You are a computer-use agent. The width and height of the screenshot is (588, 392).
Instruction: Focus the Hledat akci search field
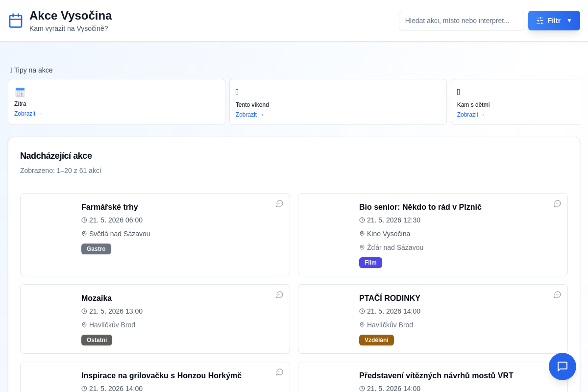coord(462,21)
